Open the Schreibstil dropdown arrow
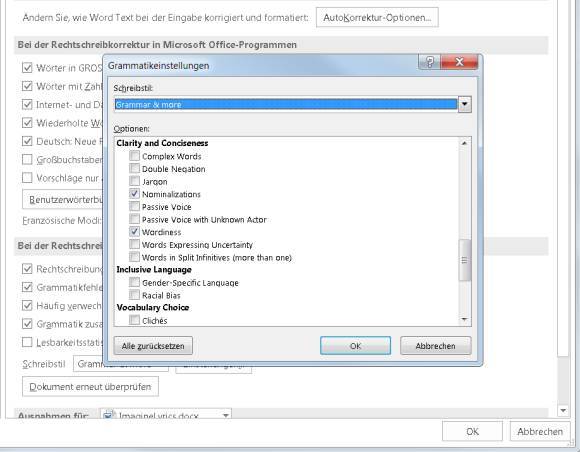The image size is (580, 452). tap(465, 104)
